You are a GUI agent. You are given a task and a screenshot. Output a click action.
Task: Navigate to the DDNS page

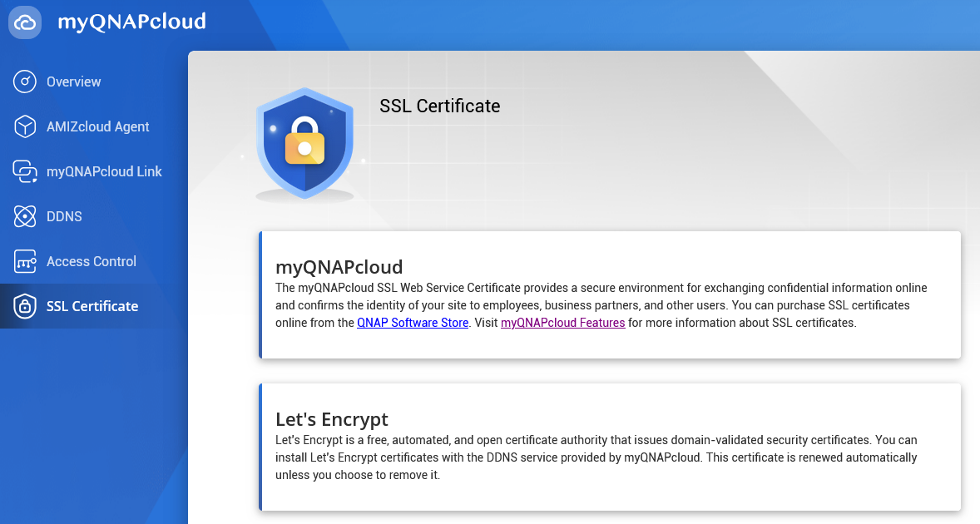pyautogui.click(x=64, y=216)
